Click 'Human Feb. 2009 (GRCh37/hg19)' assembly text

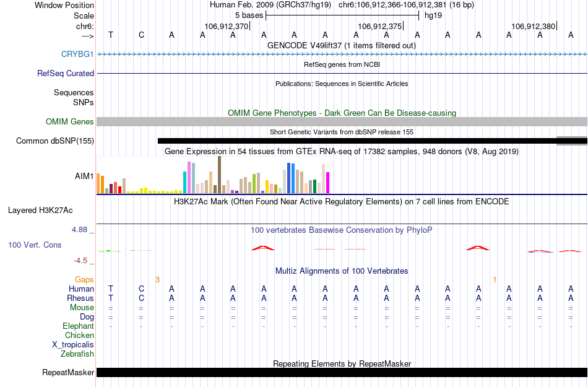click(x=270, y=5)
